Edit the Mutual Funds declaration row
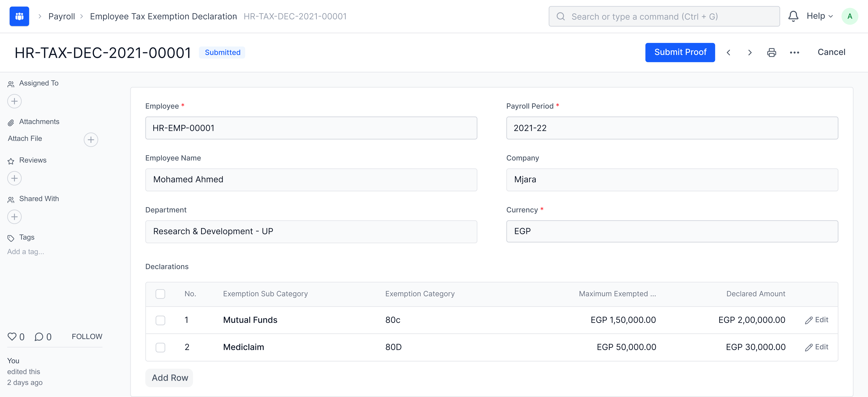This screenshot has height=397, width=868. (816, 320)
